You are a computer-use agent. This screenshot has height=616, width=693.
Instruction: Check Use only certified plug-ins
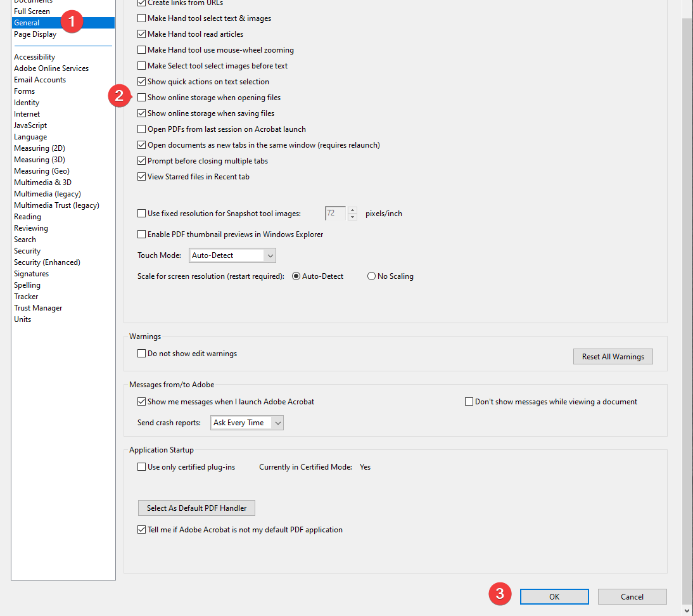pos(142,467)
